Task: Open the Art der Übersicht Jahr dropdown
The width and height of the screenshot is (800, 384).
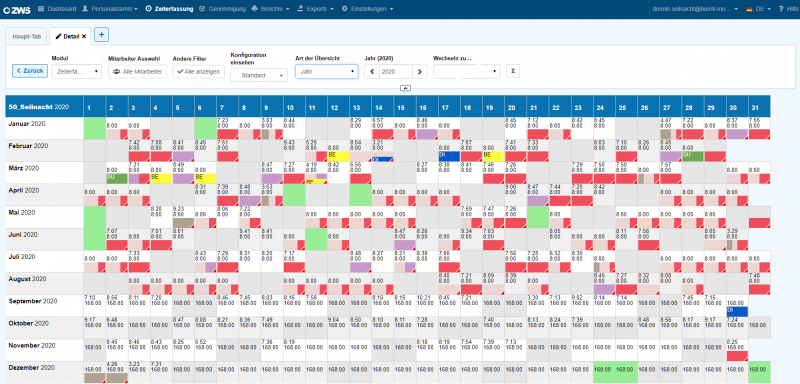Action: [327, 71]
